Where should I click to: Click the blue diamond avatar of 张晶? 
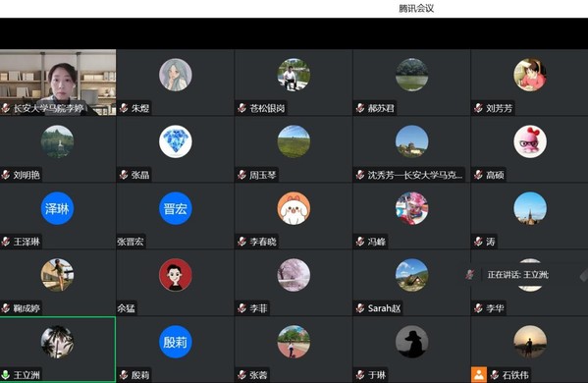pyautogui.click(x=175, y=141)
